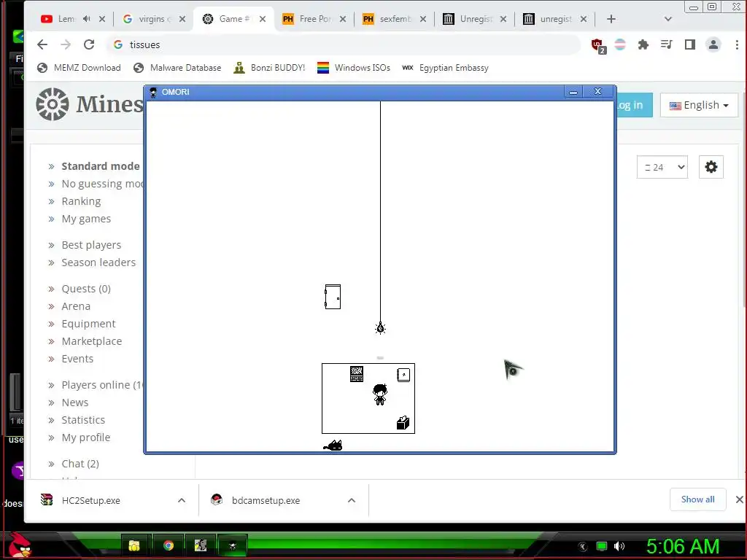Screen dimensions: 747x560
Task: Click the tissue box in the room
Action: point(403,422)
